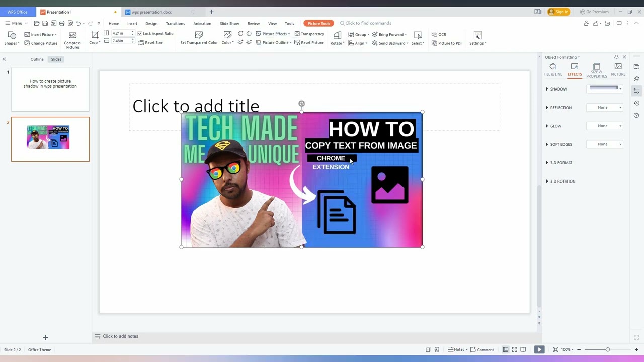
Task: Switch to Slide Sorter view icon
Action: (514, 349)
